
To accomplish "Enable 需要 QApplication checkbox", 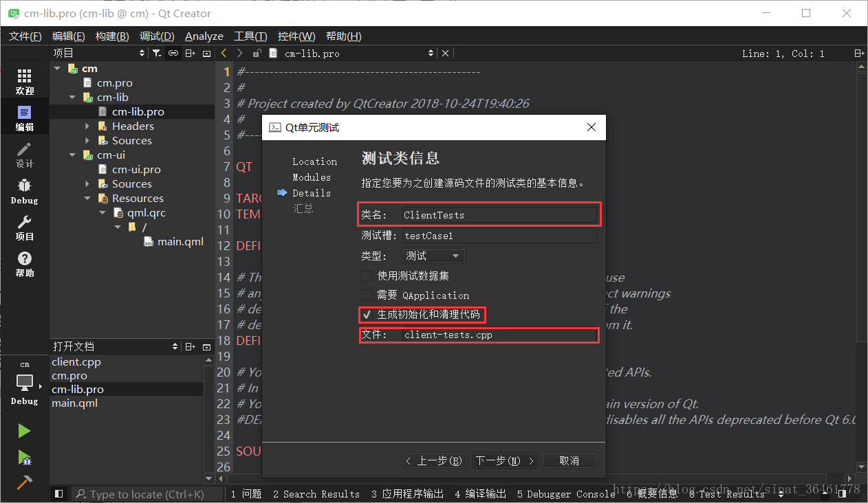I will 367,295.
